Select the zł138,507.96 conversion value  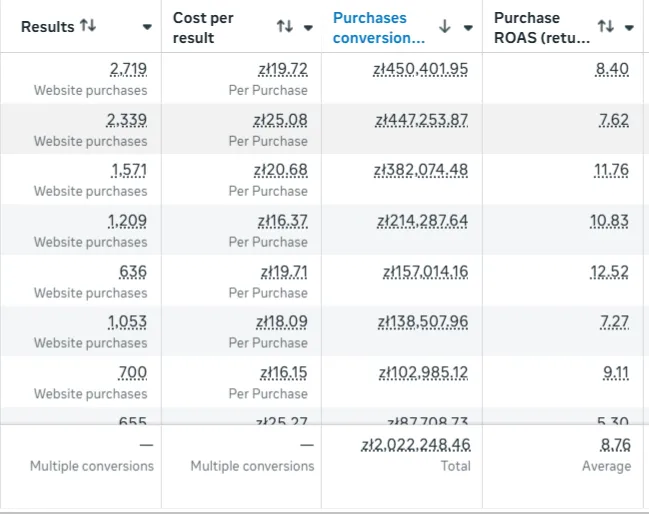[422, 322]
